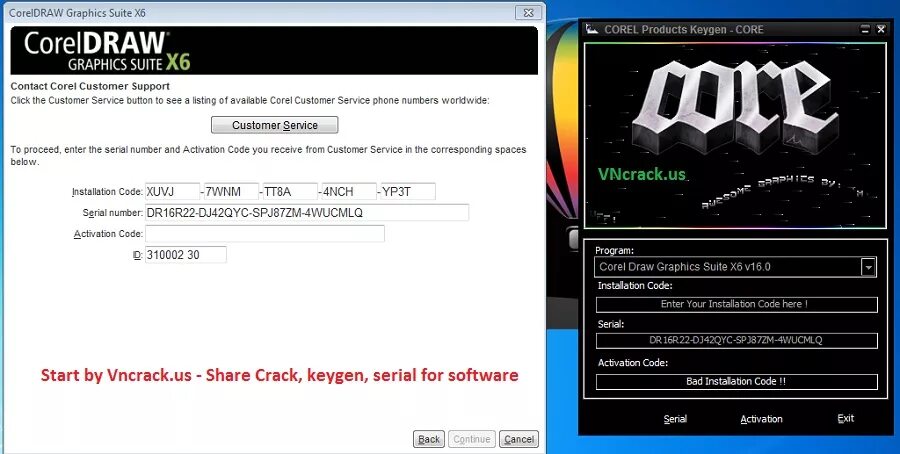This screenshot has height=454, width=900.
Task: Click the Installation Code field 4NCH
Action: 349,192
